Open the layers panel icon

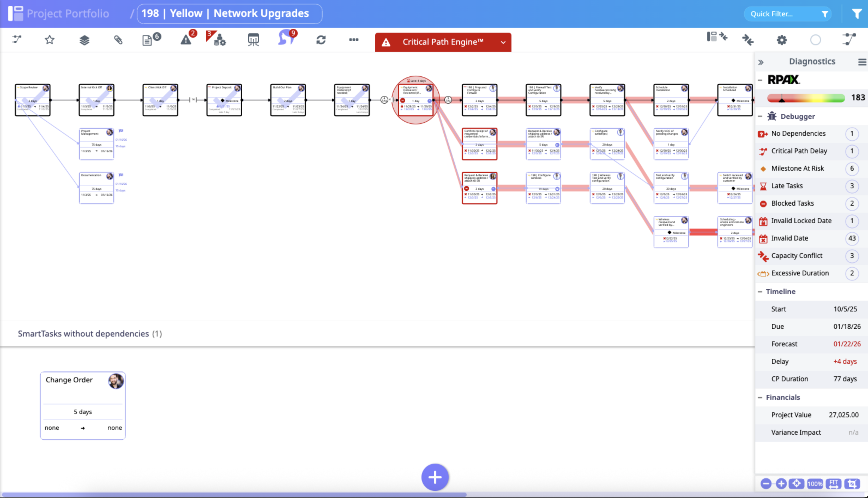[x=84, y=39]
